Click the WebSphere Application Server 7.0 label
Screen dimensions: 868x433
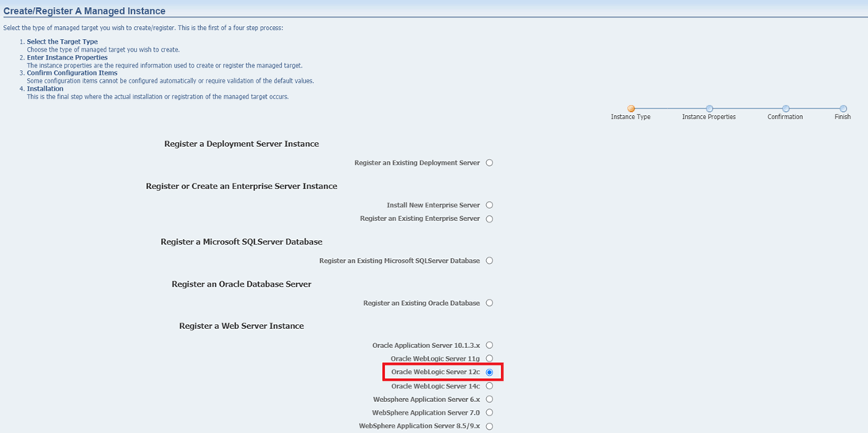426,412
